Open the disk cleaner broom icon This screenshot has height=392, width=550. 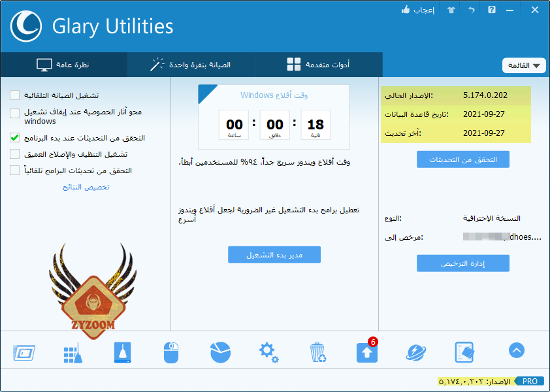122,352
